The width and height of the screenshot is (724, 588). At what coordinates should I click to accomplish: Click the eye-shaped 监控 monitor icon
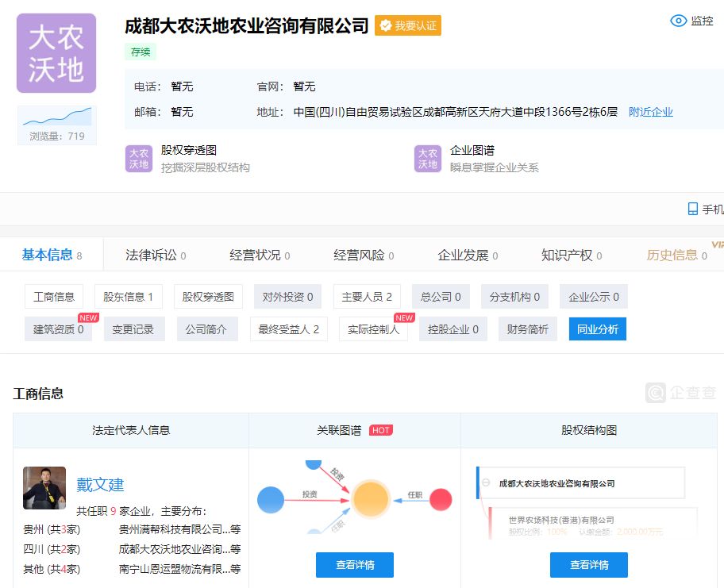click(x=679, y=21)
